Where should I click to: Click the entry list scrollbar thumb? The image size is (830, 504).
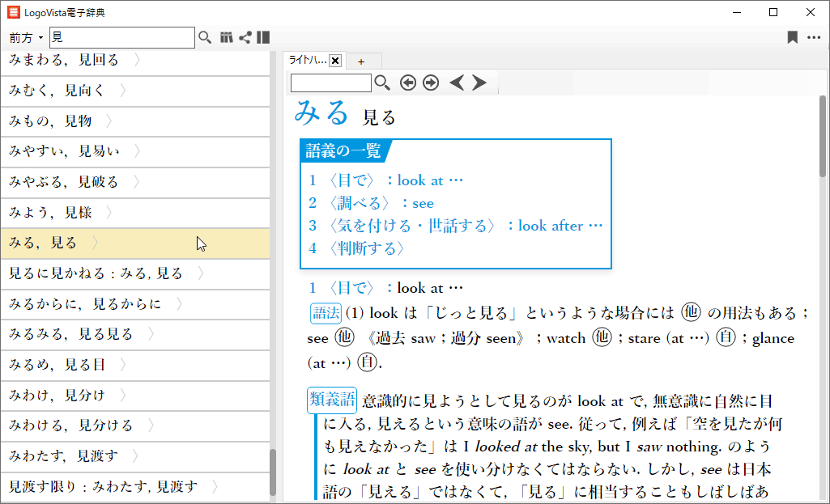pos(273,472)
